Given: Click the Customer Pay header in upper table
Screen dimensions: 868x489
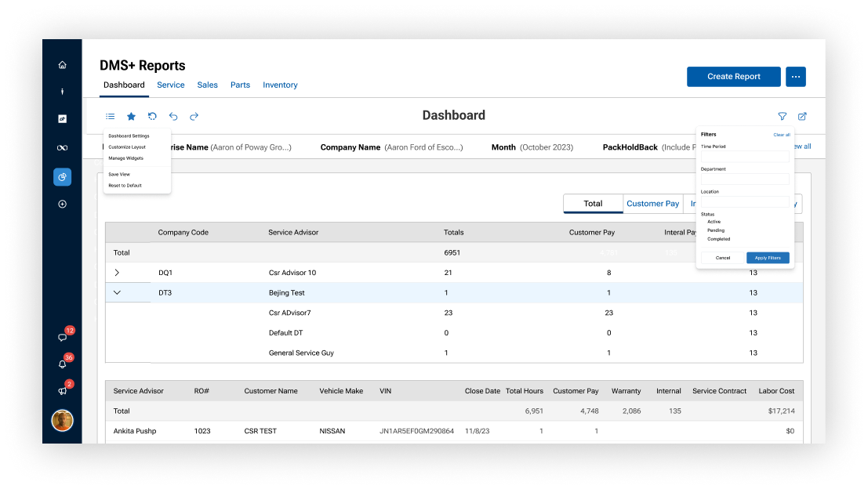Looking at the screenshot, I should click(x=592, y=232).
